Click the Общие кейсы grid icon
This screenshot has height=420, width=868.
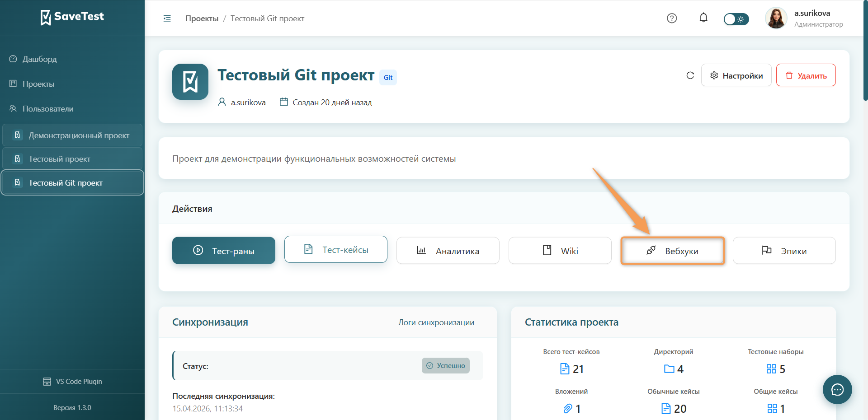point(772,409)
